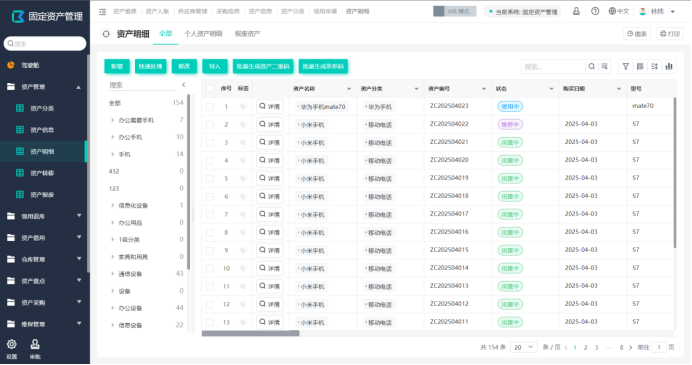Click the 打印 print button

[669, 34]
